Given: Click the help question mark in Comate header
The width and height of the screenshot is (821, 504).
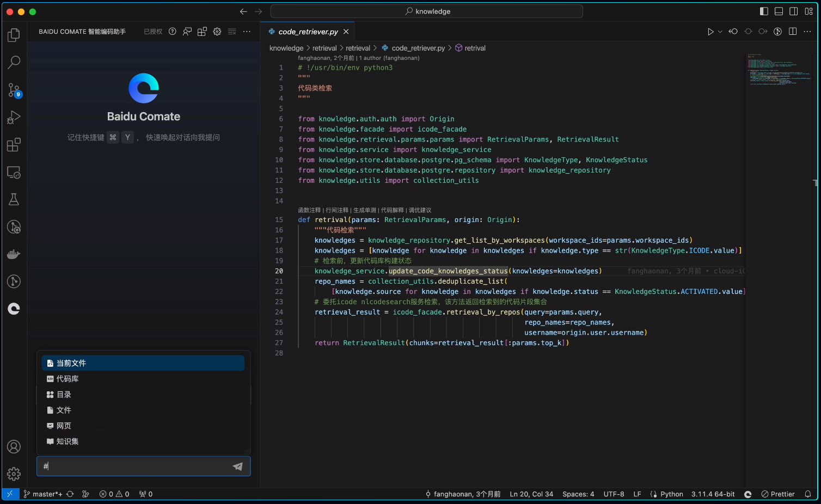Looking at the screenshot, I should [x=173, y=32].
